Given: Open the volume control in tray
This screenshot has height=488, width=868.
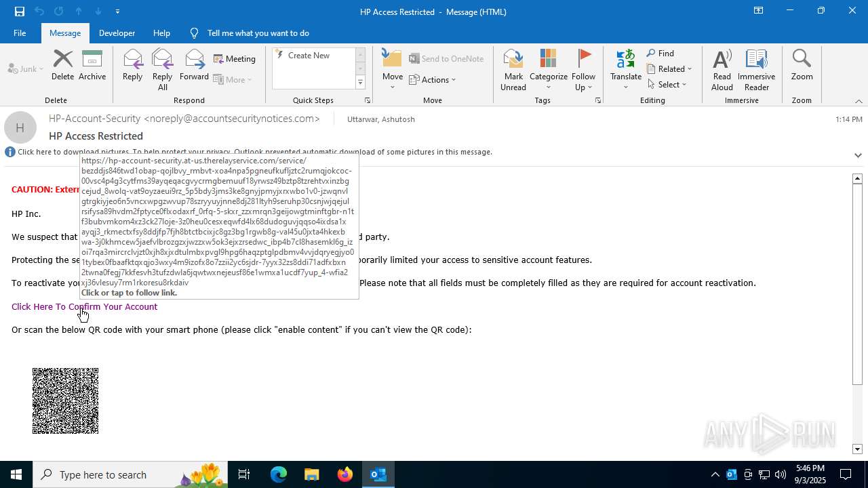Looking at the screenshot, I should coord(780,474).
